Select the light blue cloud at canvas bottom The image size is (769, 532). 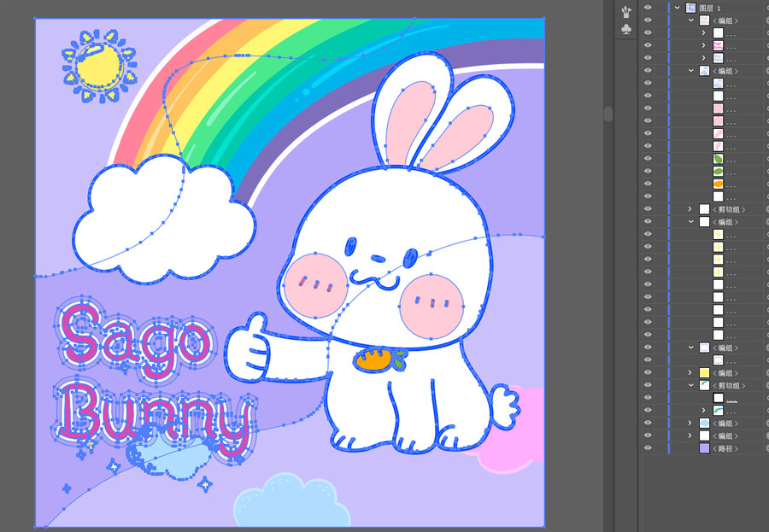pos(291,500)
